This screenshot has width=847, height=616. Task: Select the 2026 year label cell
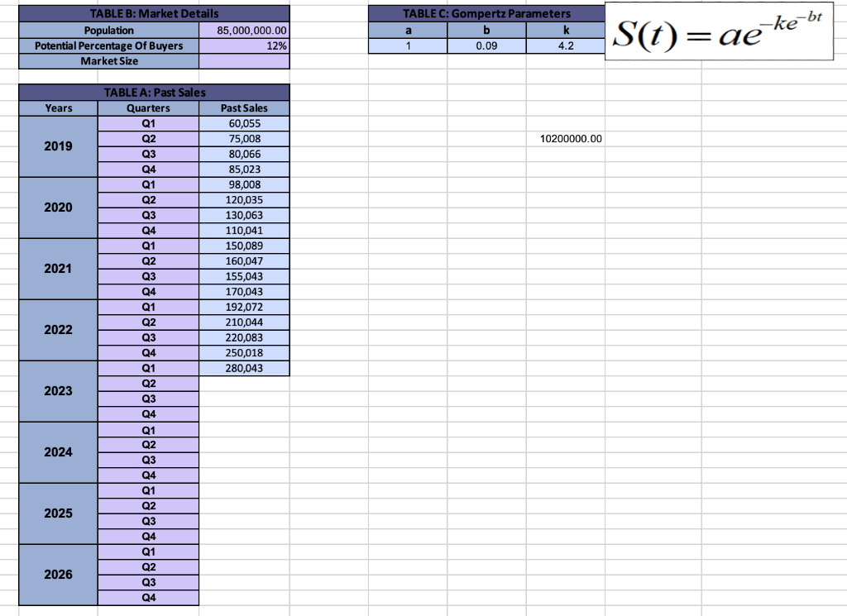[57, 575]
